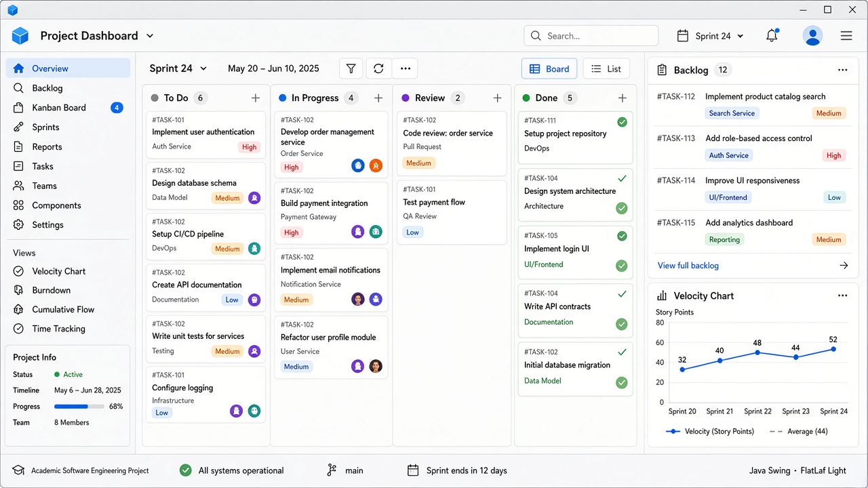
Task: Open the board more-options ellipsis button
Action: point(406,68)
